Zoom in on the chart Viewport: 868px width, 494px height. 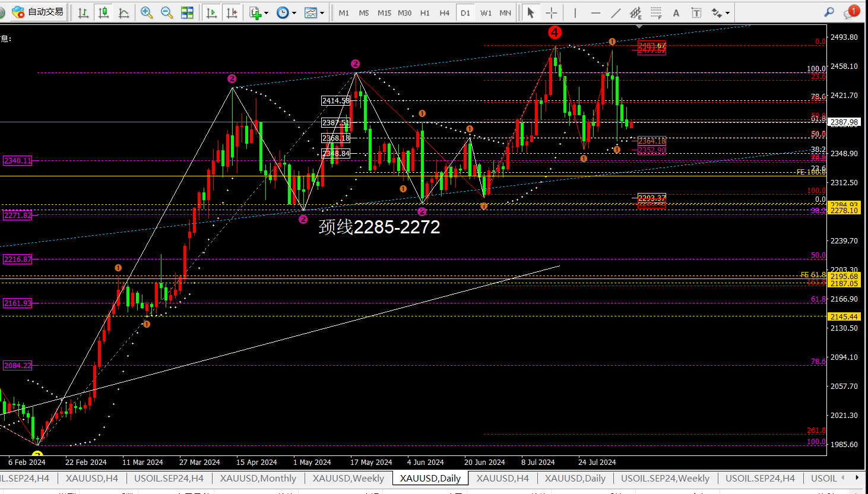[147, 12]
